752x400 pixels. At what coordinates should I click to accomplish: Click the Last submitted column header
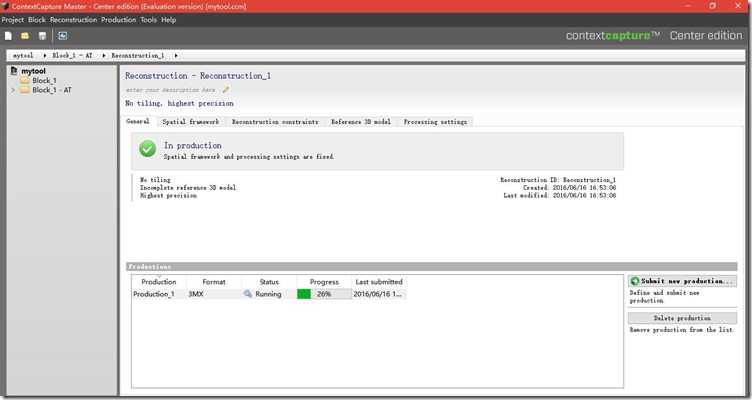[379, 282]
